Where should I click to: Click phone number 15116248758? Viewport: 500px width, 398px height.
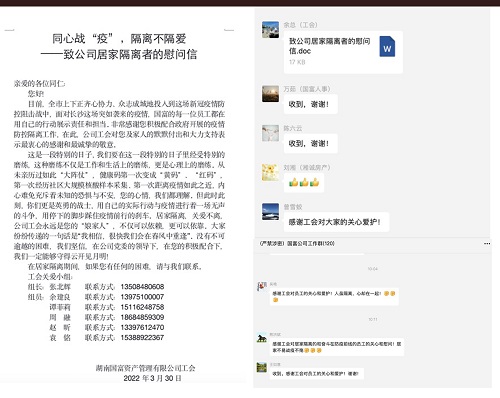[142, 307]
